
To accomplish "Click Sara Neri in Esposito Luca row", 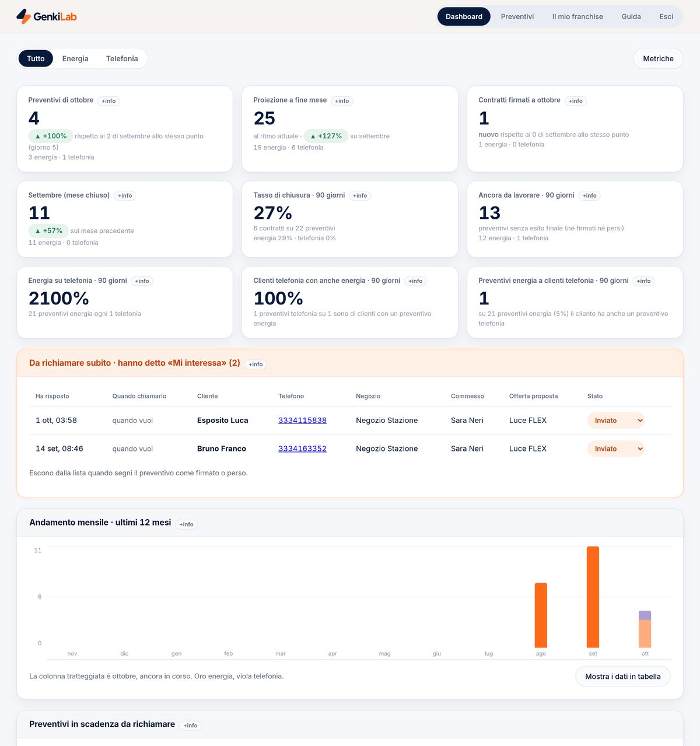I will (x=467, y=421).
